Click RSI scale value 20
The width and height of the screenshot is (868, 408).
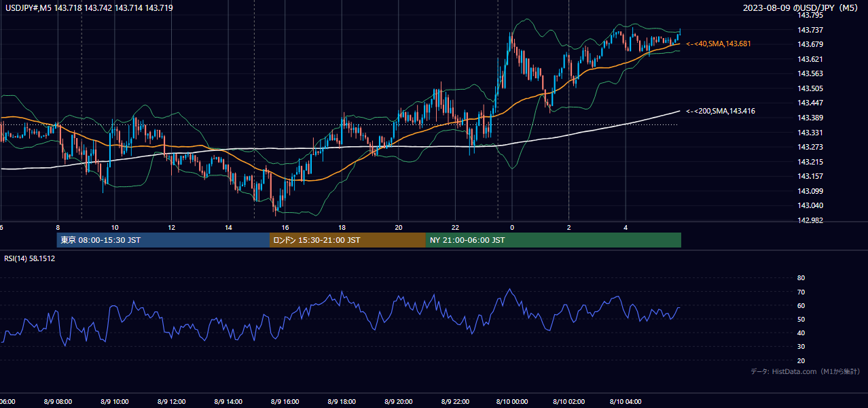(801, 361)
